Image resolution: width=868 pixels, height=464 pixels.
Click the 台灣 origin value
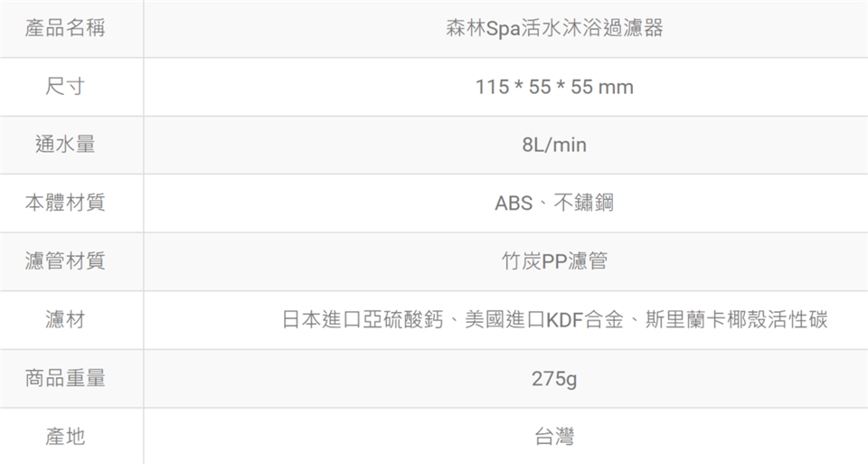[554, 437]
